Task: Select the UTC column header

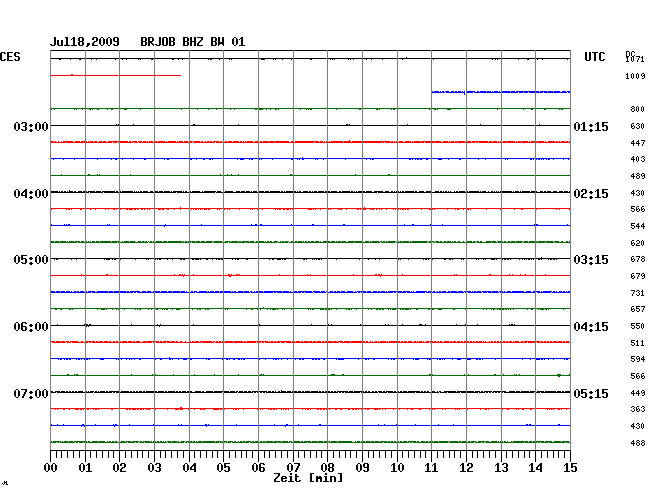Action: pos(594,57)
